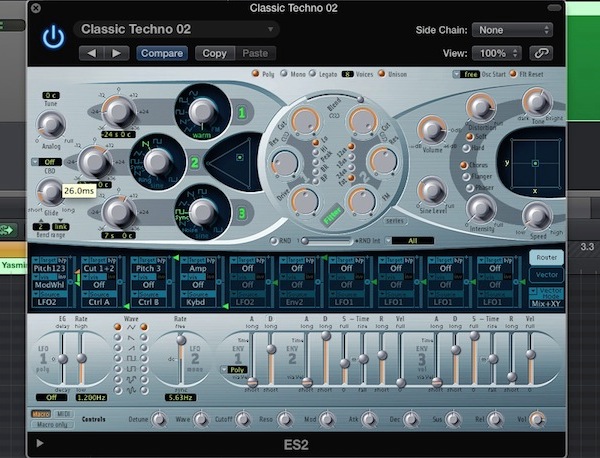Click the filter FM knob
This screenshot has width=600, height=458.
click(362, 201)
